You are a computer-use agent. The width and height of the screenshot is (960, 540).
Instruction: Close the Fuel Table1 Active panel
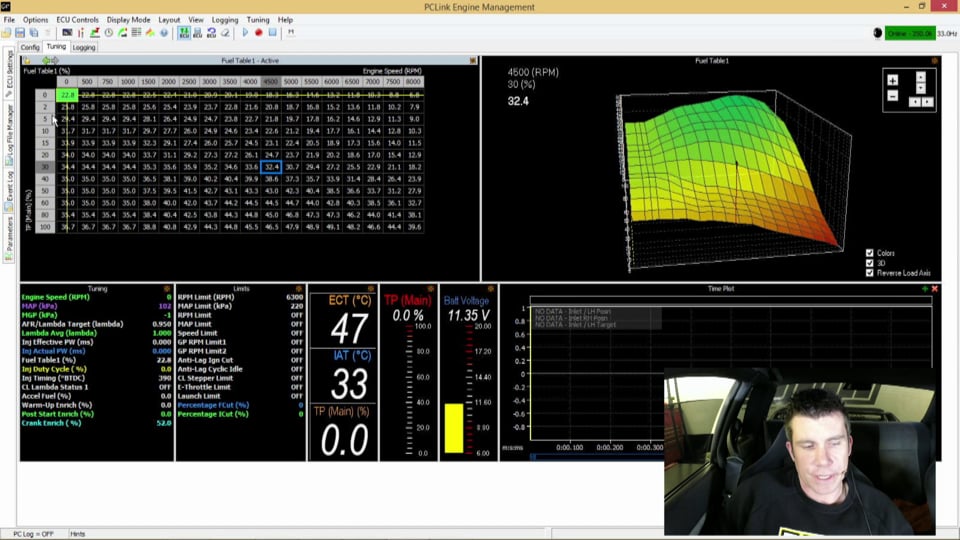473,61
